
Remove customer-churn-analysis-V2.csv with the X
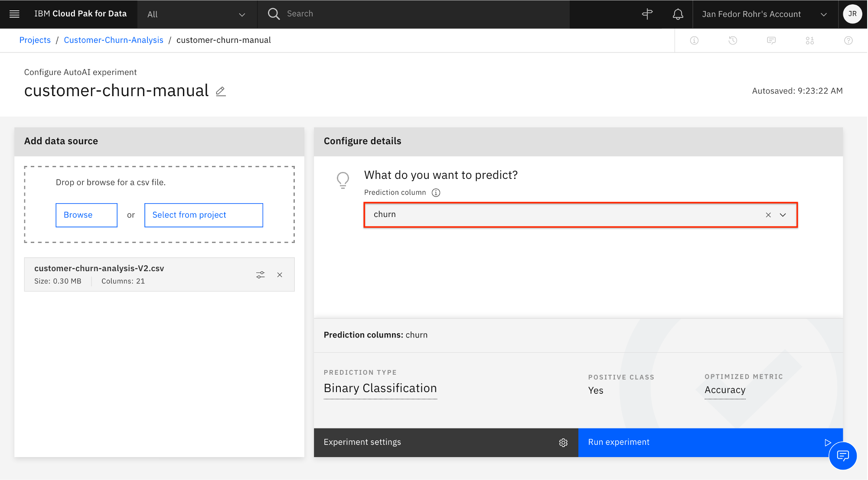[280, 274]
